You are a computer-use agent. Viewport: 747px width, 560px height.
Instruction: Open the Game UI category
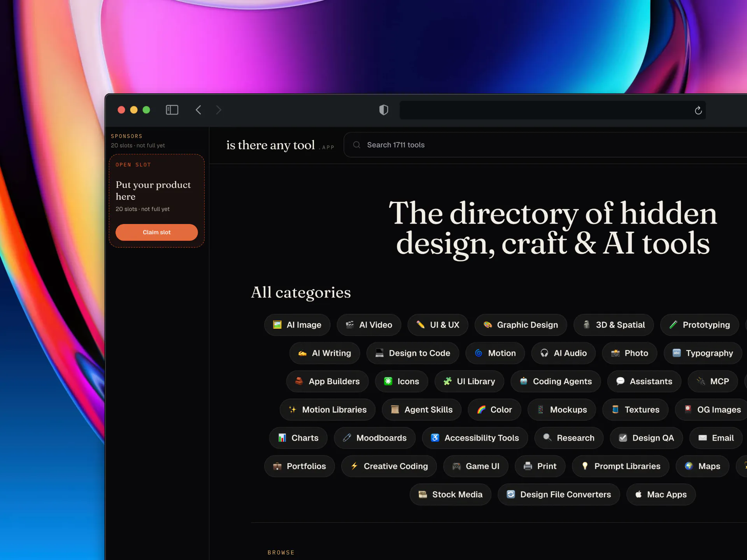pos(476,466)
